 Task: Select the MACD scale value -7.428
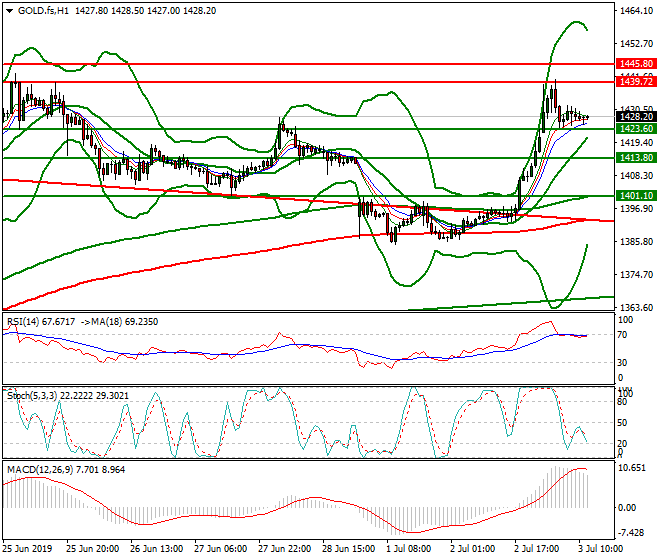click(x=631, y=533)
